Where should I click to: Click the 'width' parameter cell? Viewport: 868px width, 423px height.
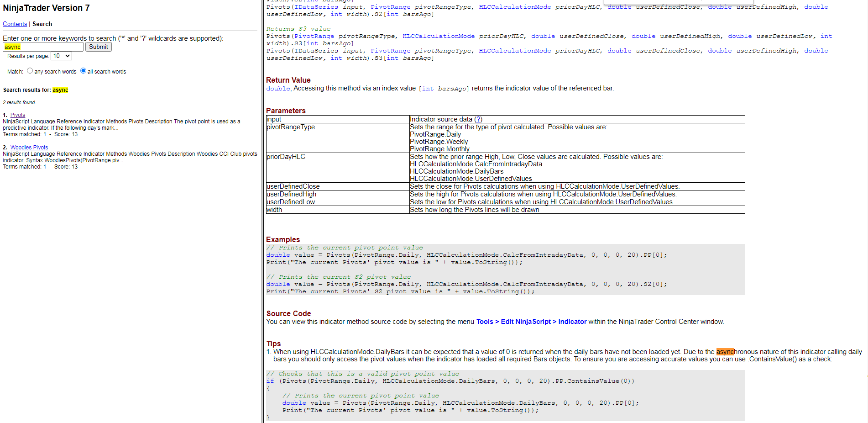pos(338,210)
